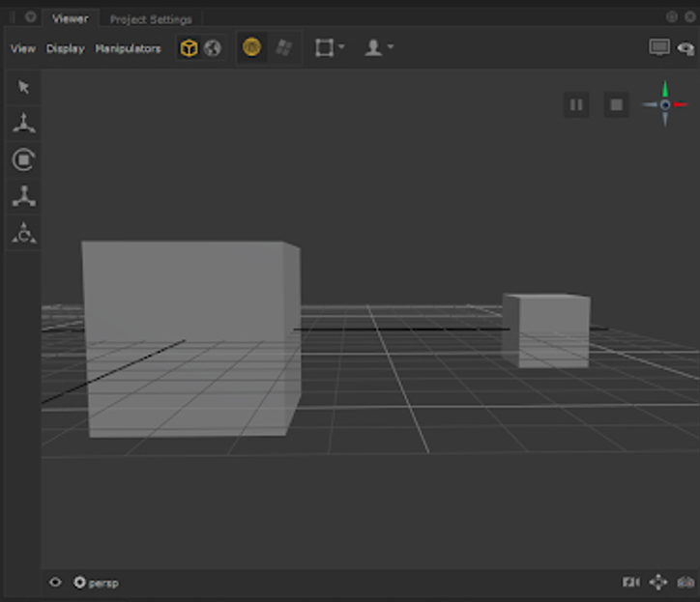Open the persp camera selector
The height and width of the screenshot is (602, 700).
click(x=97, y=583)
